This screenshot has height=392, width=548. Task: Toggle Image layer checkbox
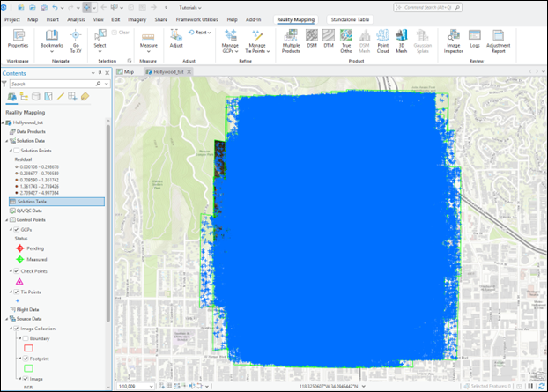(x=26, y=379)
